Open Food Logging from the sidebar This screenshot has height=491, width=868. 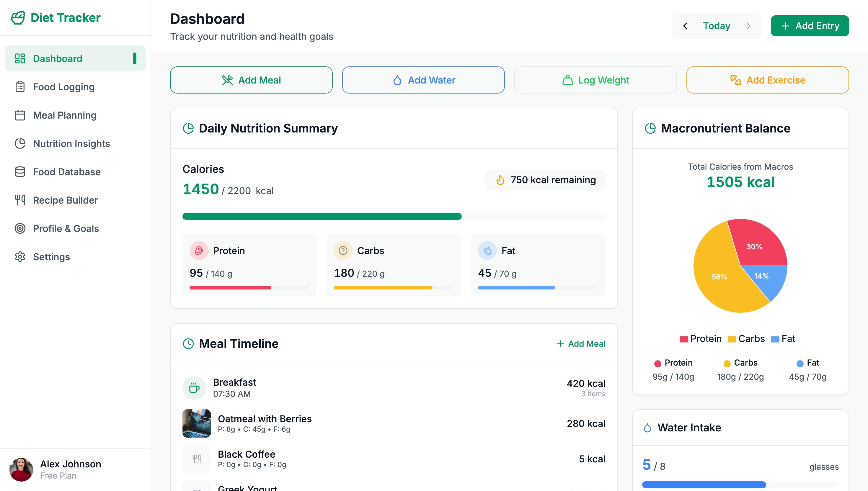[x=64, y=87]
